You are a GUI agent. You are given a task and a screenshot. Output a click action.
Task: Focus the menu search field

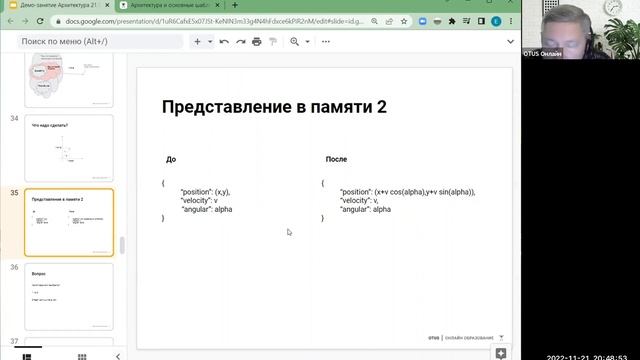pyautogui.click(x=100, y=42)
